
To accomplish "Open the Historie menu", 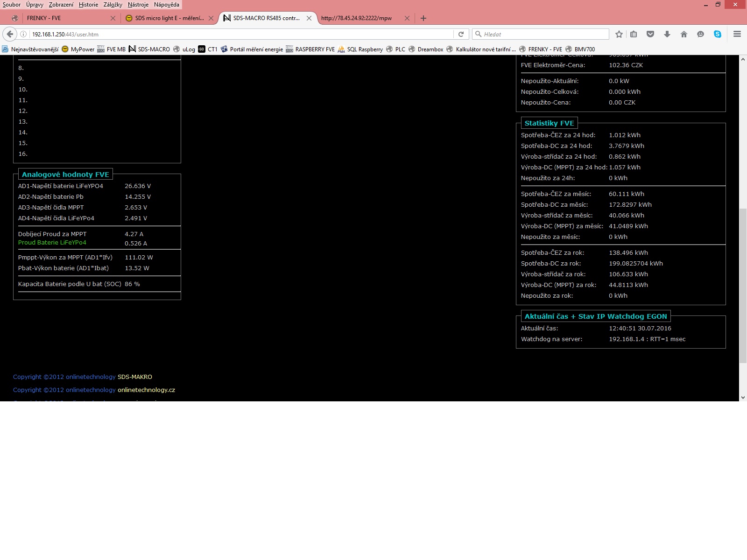I will pos(88,5).
